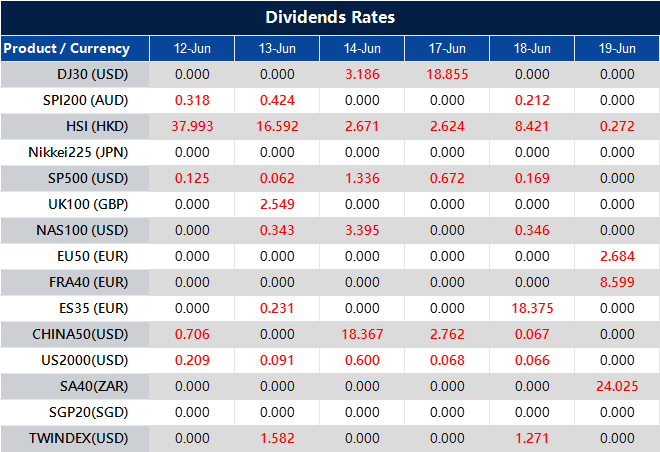
Task: Select the 18.855 DJ30 value
Action: 447,74
